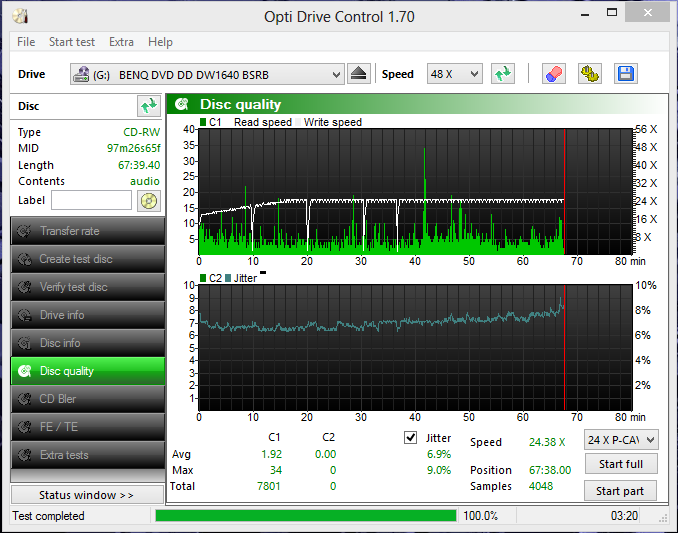Expand the Drive selection dropdown
The width and height of the screenshot is (678, 533).
[208, 74]
